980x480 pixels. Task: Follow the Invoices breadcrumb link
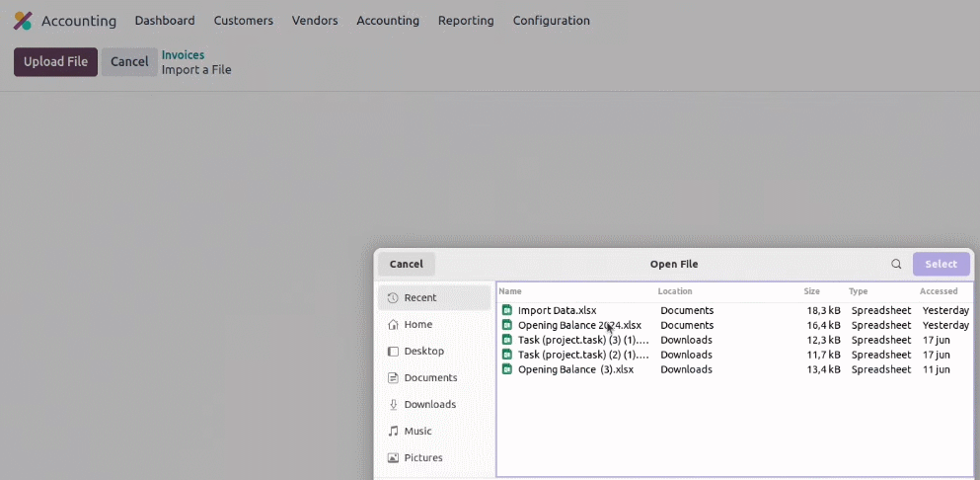pyautogui.click(x=184, y=55)
